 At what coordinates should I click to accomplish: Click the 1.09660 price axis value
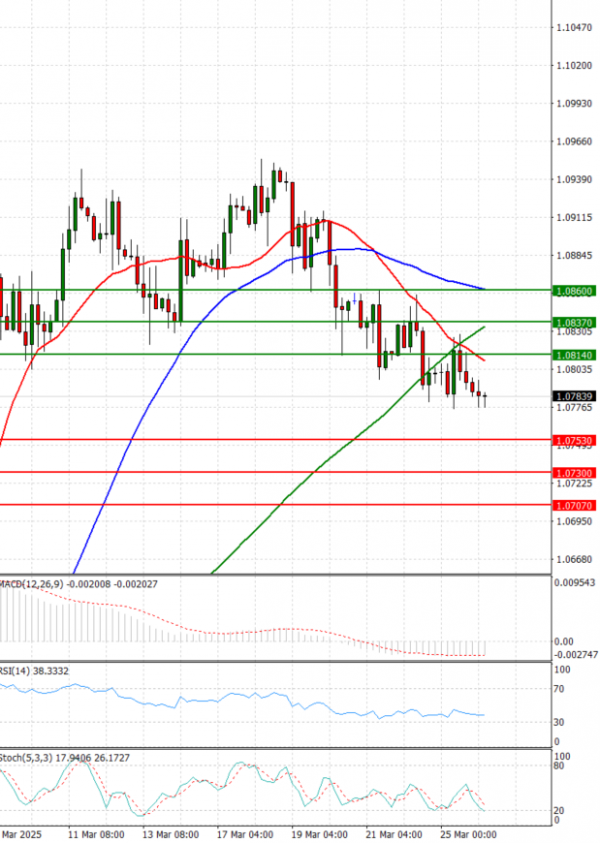tap(574, 141)
